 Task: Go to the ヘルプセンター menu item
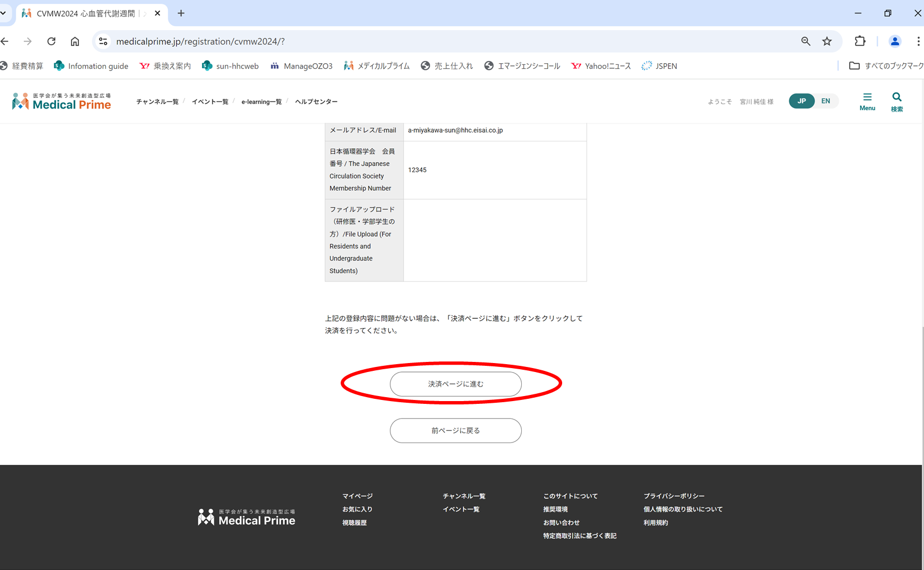pos(316,102)
